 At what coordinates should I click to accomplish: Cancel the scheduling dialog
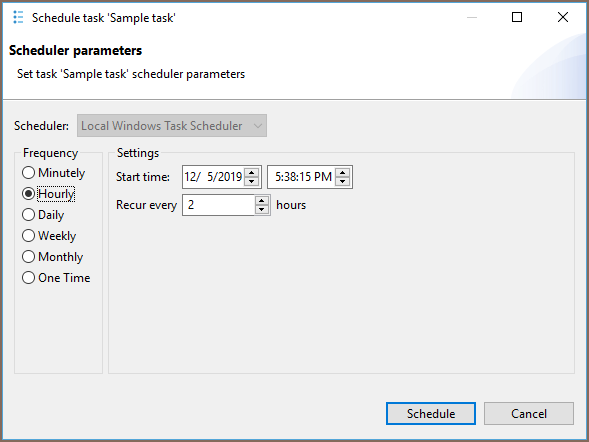(529, 413)
